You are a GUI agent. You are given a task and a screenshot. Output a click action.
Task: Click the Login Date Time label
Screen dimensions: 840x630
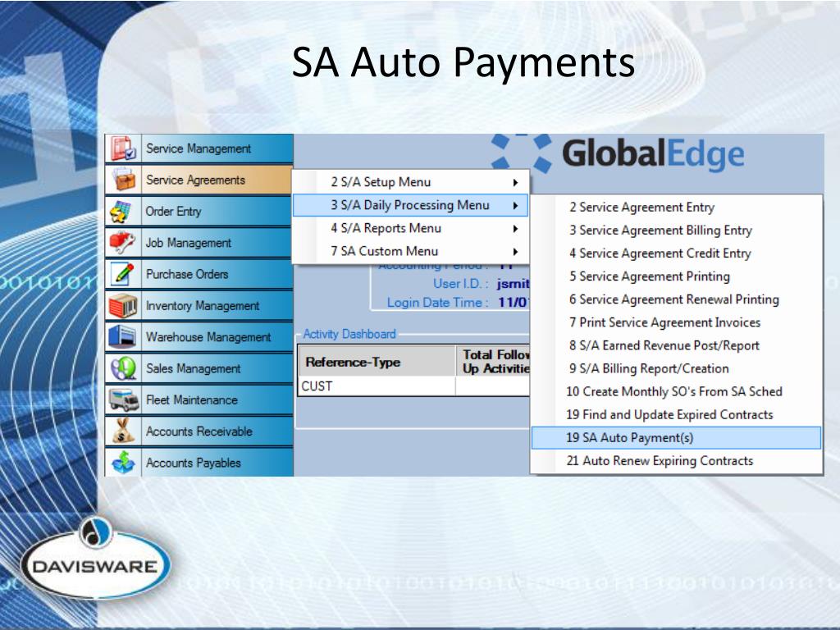(438, 303)
